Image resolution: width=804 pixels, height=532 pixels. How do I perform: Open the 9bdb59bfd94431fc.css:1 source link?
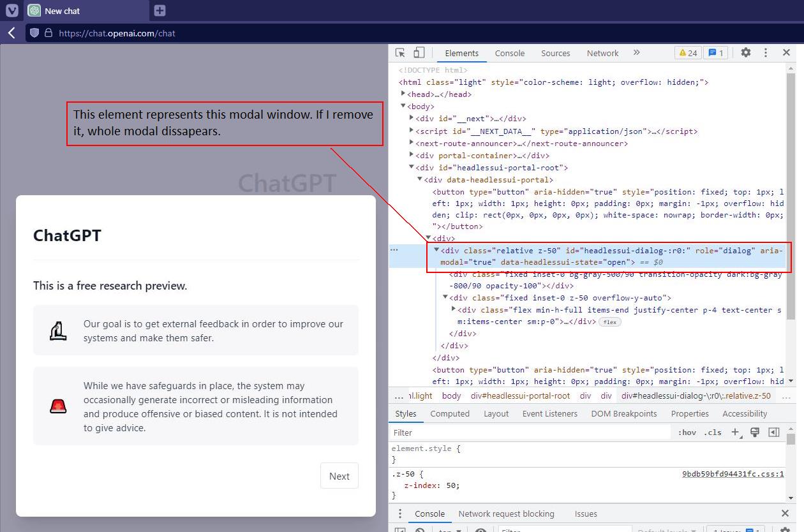(x=733, y=474)
